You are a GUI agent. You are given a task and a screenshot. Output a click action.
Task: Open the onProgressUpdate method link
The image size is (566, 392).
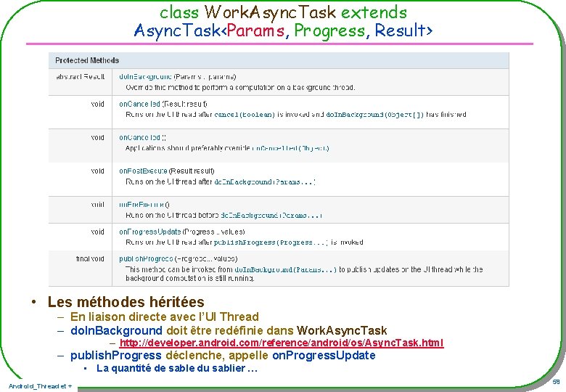tap(149, 232)
